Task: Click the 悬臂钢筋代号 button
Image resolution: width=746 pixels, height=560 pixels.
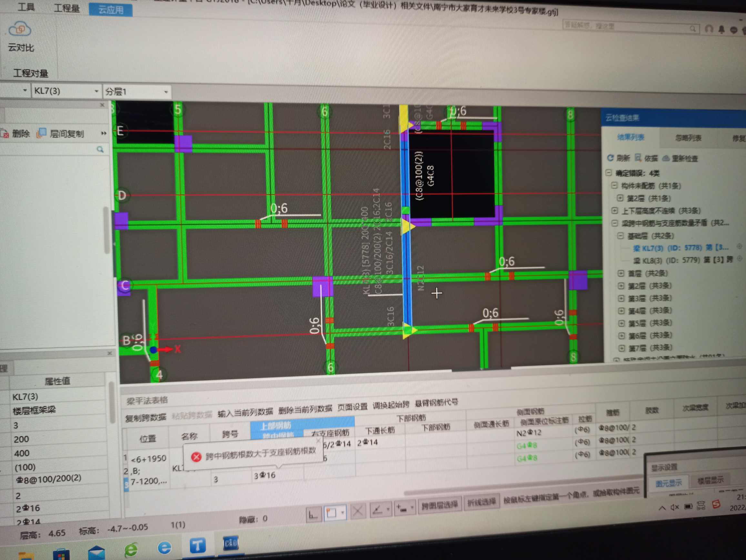Action: [x=436, y=403]
